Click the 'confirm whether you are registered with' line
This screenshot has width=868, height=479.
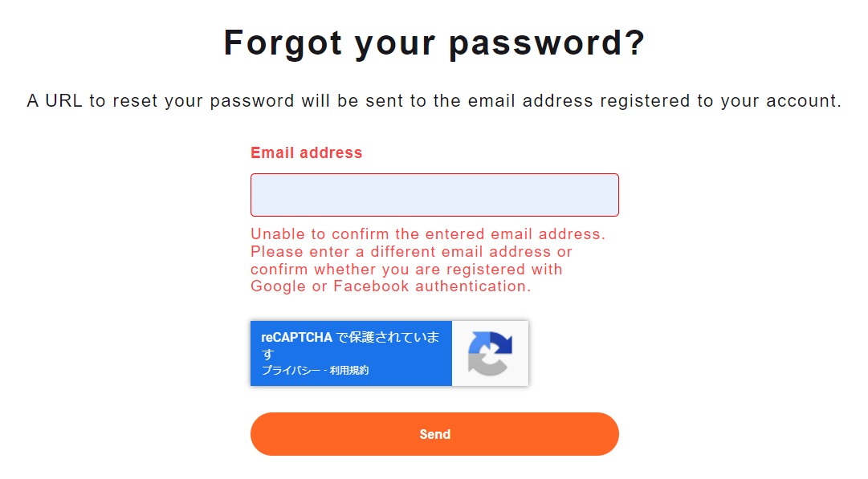point(406,270)
